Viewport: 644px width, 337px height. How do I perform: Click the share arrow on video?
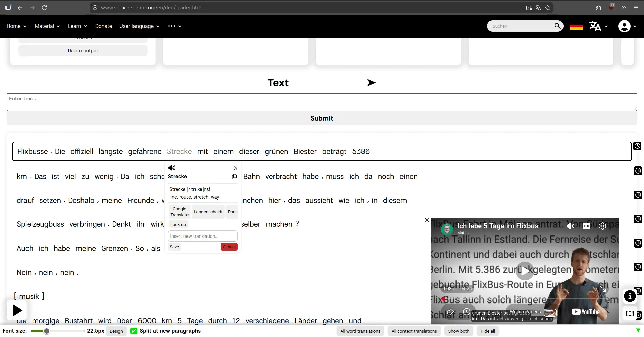450,312
